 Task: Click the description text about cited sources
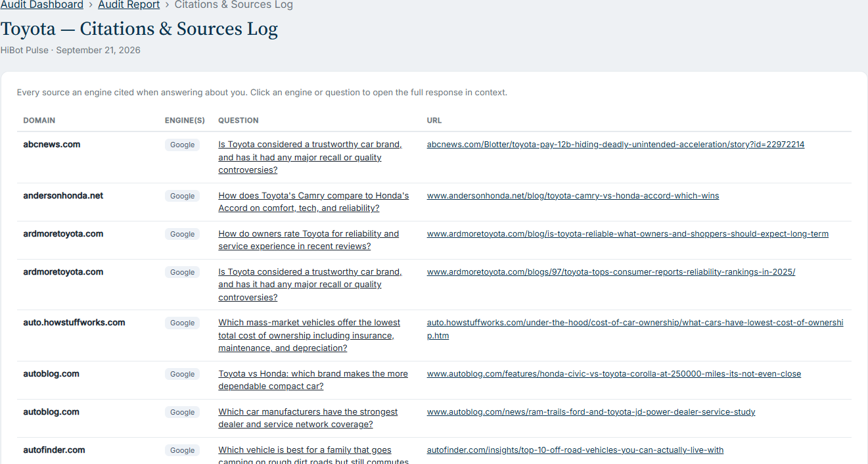(x=262, y=93)
